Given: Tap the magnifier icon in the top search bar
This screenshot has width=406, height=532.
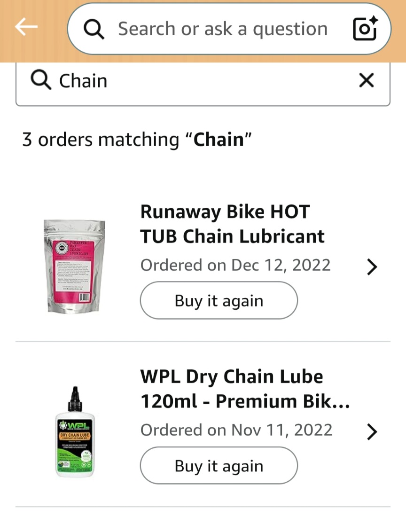Looking at the screenshot, I should pos(94,29).
